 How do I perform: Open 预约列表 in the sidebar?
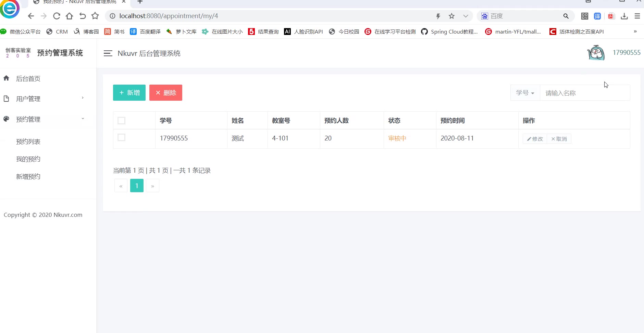click(28, 141)
